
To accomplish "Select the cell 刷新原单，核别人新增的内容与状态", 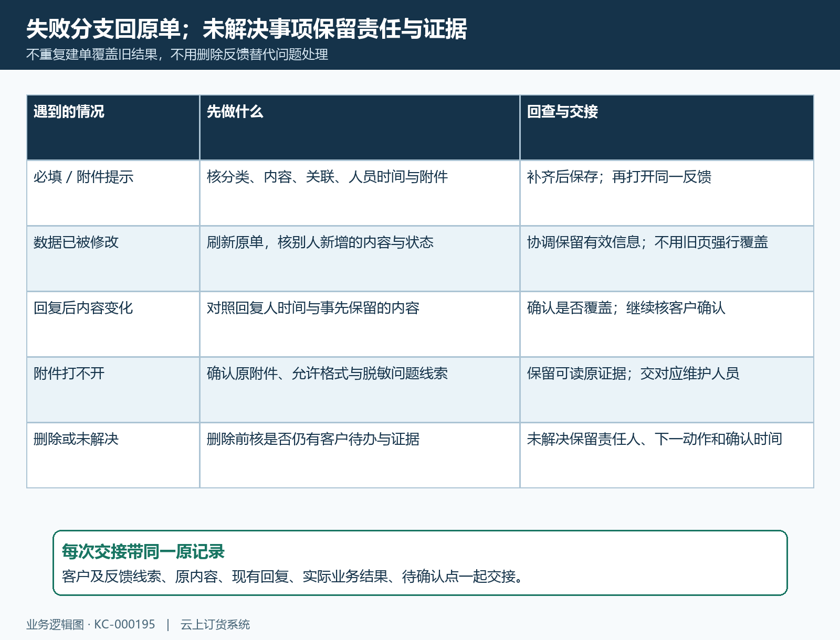I will pyautogui.click(x=360, y=259).
